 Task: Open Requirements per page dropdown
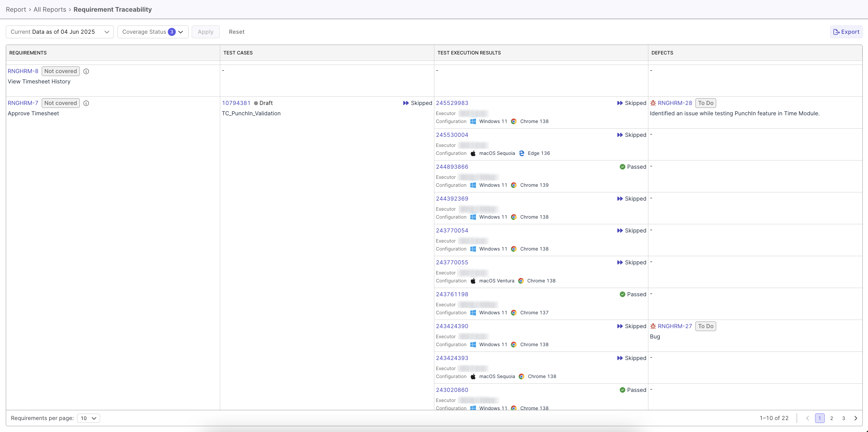(88, 418)
